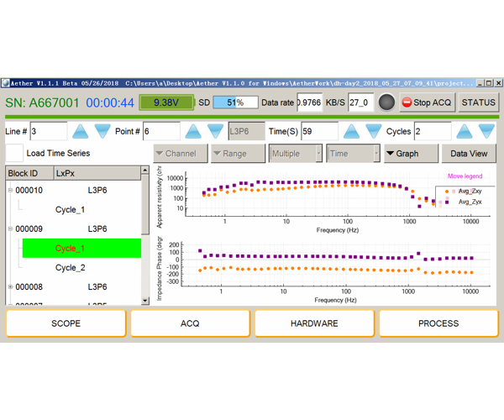504x420 pixels.
Task: Click the 27_0 field
Action: 361,102
